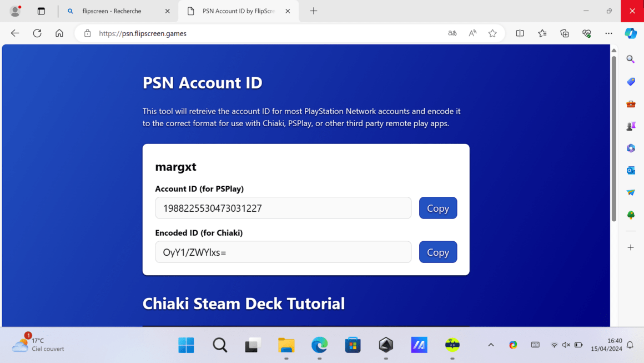Open Windows taskbar search
Image resolution: width=644 pixels, height=363 pixels.
[x=220, y=345]
